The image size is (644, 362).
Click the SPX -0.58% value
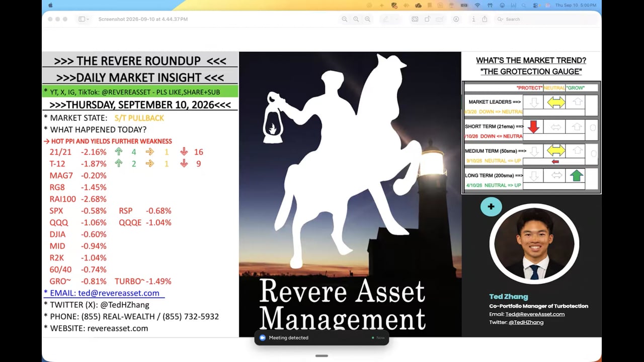[94, 211]
